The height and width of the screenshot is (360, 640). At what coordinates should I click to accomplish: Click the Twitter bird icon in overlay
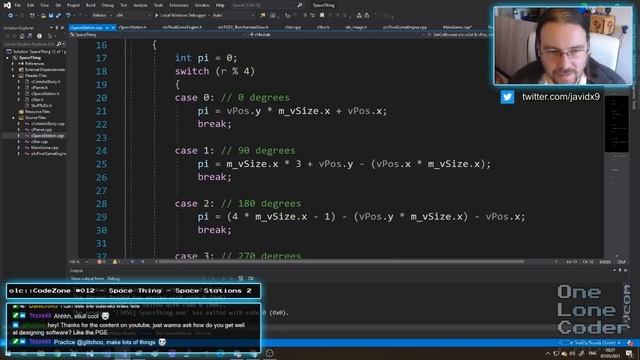pos(507,97)
